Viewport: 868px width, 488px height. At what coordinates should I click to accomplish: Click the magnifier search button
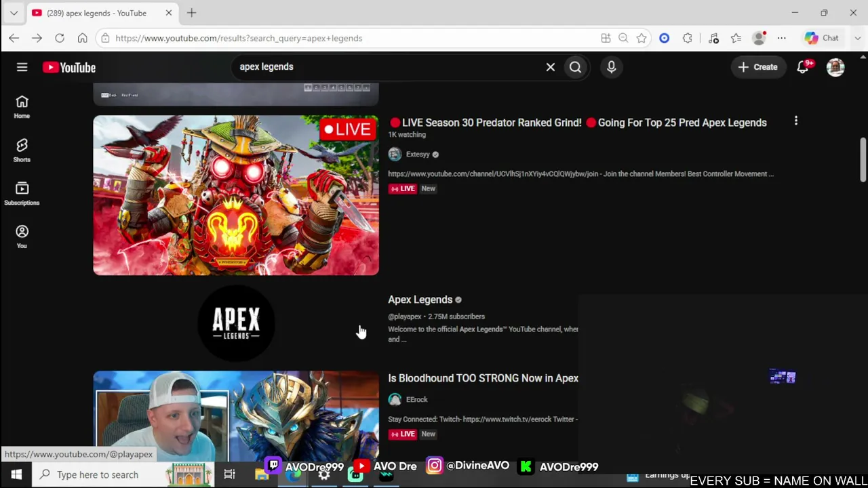point(575,67)
